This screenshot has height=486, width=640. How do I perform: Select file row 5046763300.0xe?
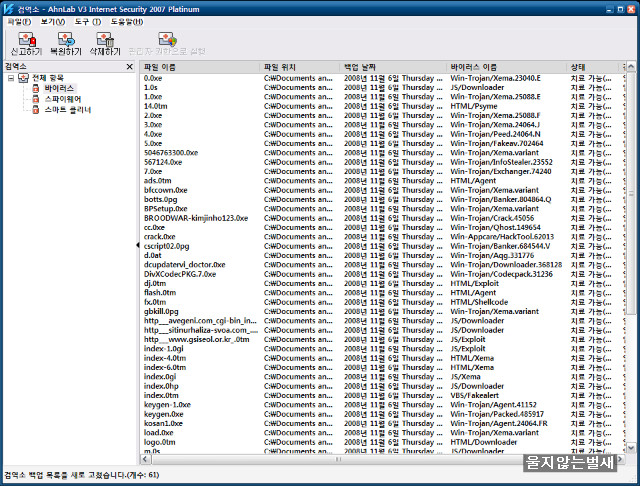pos(382,153)
